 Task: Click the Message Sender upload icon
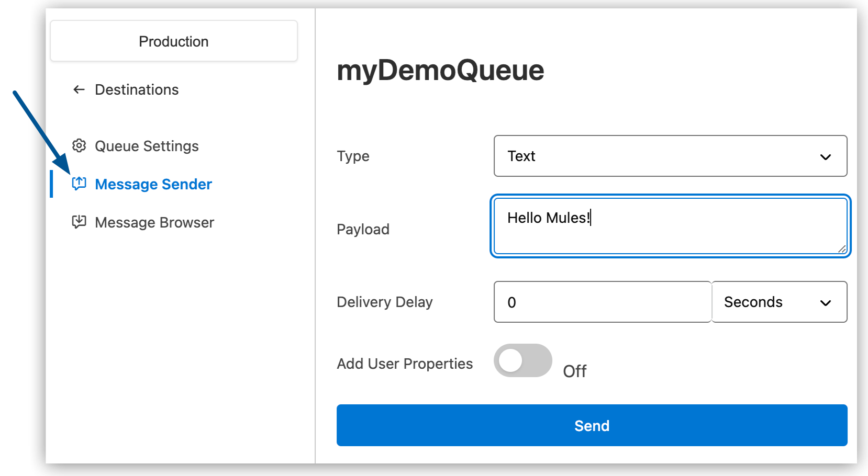coord(79,184)
